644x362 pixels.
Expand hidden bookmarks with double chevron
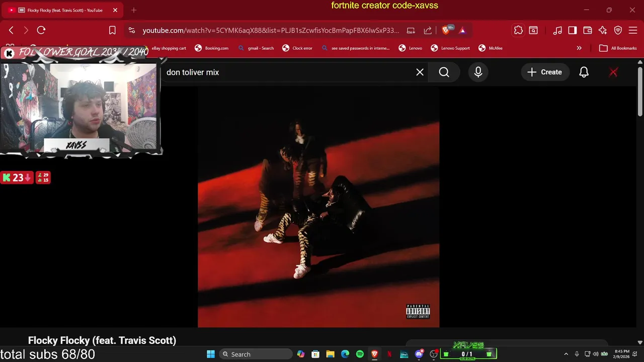point(579,48)
